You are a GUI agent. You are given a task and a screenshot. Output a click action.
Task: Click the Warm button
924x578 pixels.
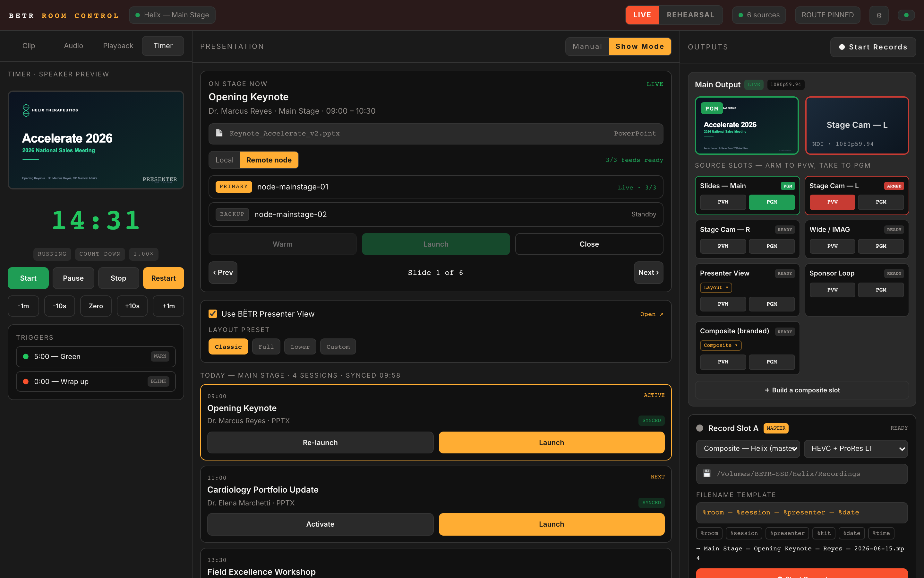[x=283, y=244]
